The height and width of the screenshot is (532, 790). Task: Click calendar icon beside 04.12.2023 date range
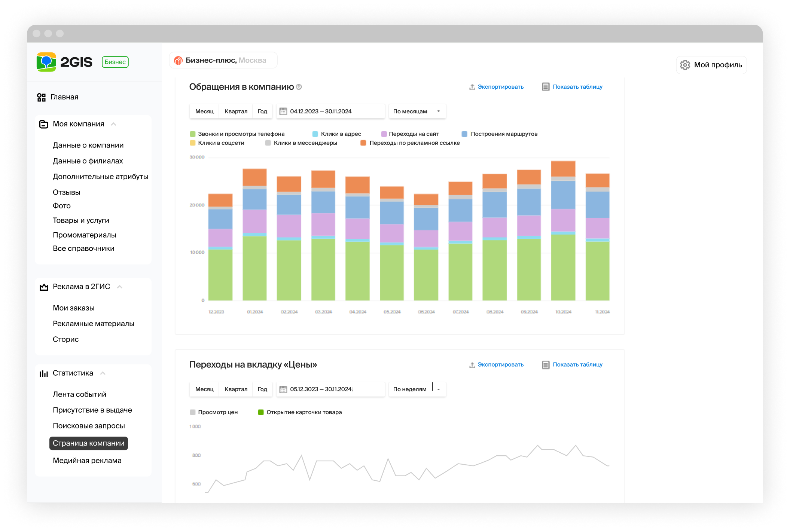tap(283, 111)
